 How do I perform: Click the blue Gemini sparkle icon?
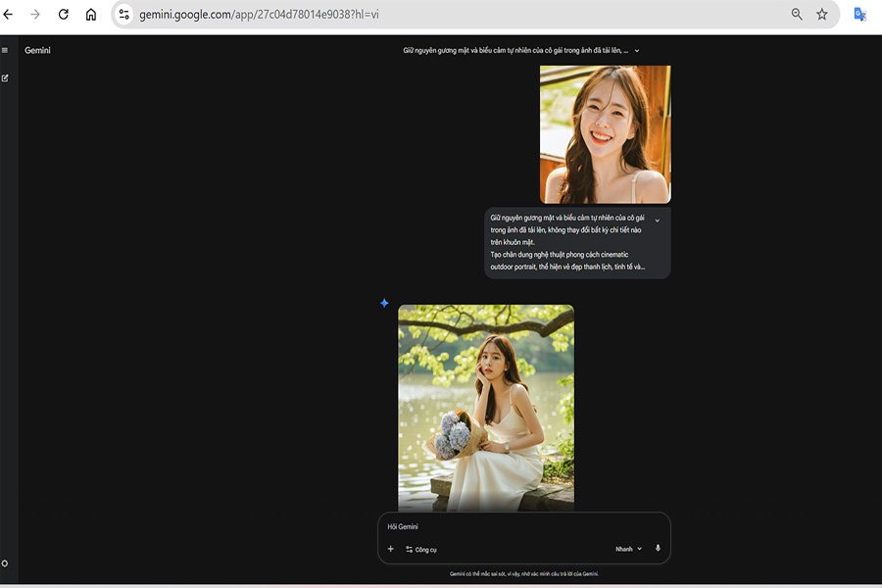tap(384, 304)
